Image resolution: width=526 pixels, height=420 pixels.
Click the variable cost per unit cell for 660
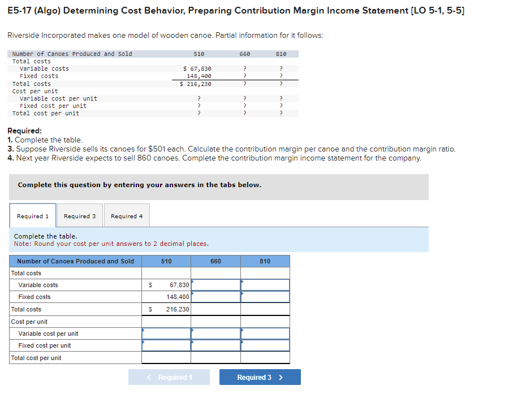point(216,334)
